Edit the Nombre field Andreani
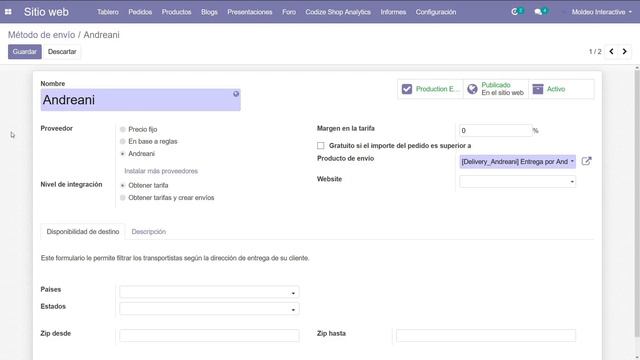 click(140, 100)
